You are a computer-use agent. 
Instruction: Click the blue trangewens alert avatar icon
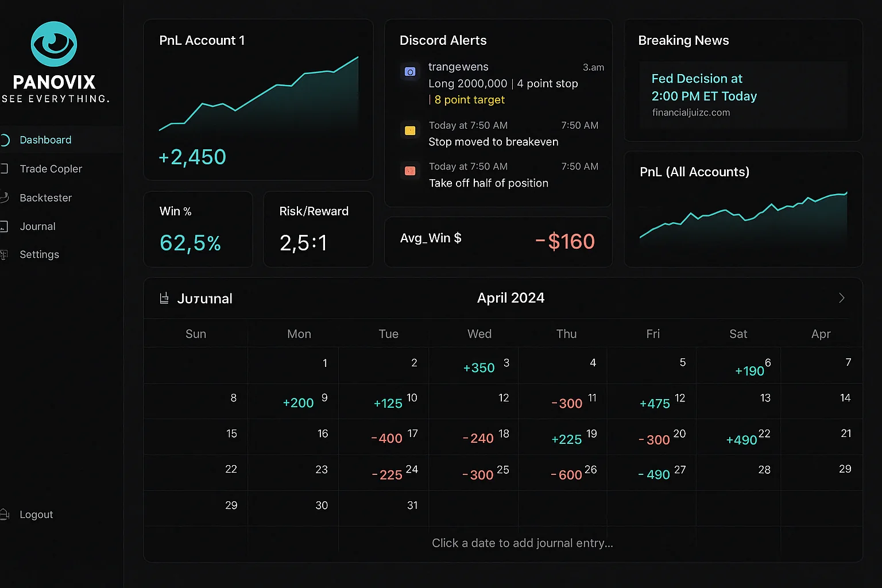(x=410, y=71)
